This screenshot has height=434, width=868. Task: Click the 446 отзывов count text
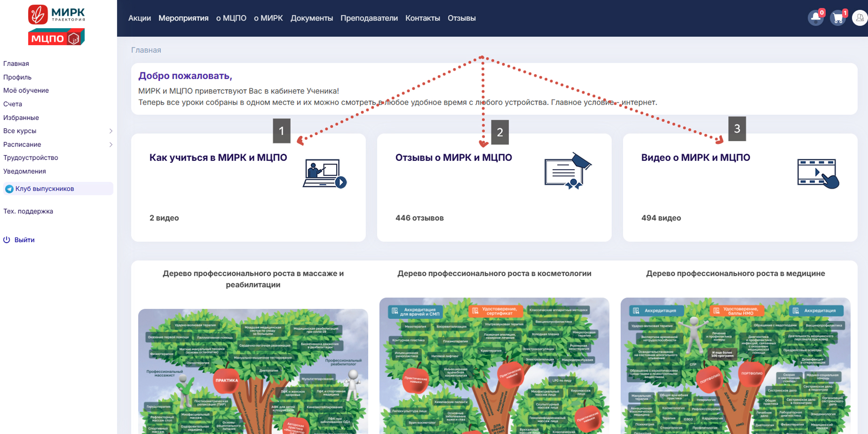pyautogui.click(x=419, y=218)
